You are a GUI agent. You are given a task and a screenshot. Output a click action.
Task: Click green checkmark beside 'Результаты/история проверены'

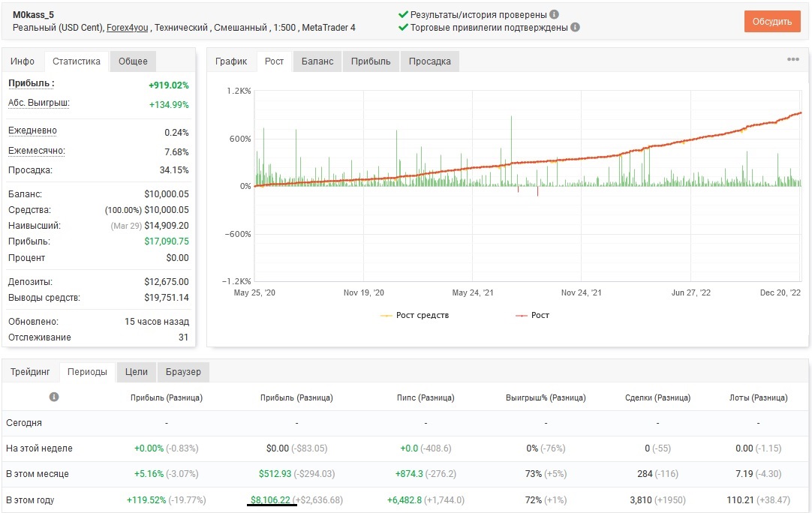403,14
